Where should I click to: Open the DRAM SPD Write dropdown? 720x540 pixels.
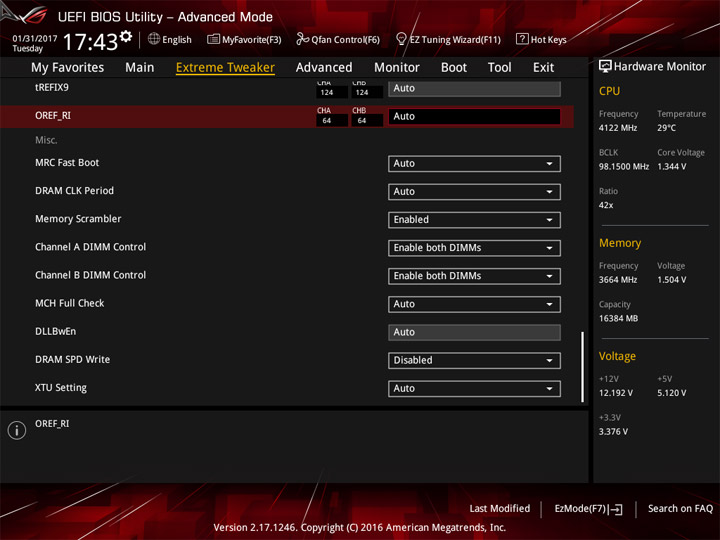pos(474,360)
